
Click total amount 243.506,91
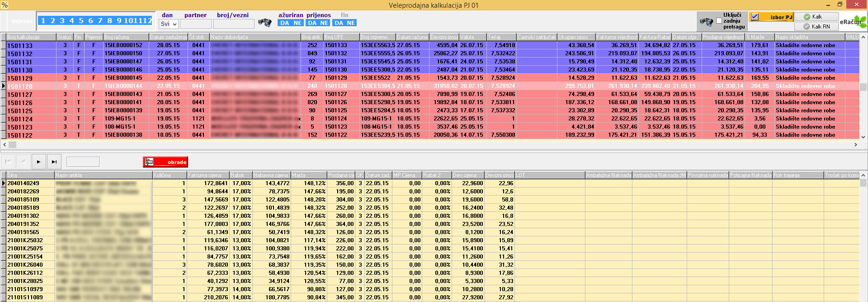point(580,53)
